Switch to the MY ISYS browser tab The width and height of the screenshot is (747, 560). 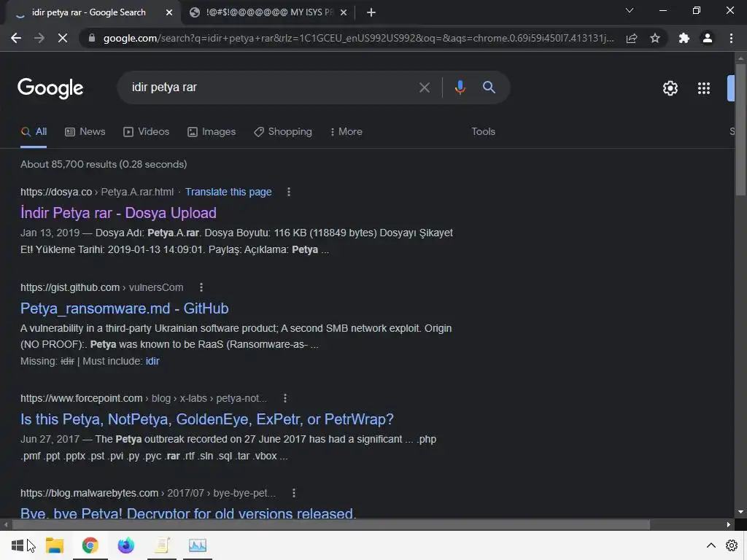coord(268,13)
